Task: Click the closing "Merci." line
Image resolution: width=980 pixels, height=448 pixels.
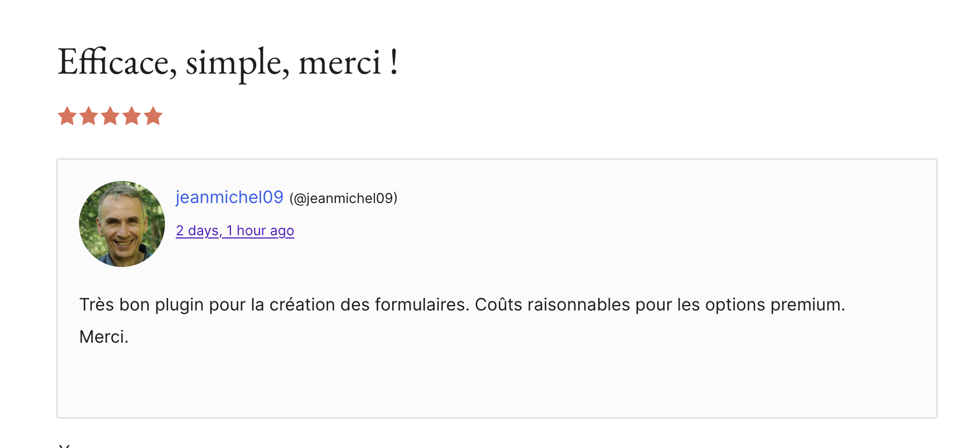Action: 104,337
